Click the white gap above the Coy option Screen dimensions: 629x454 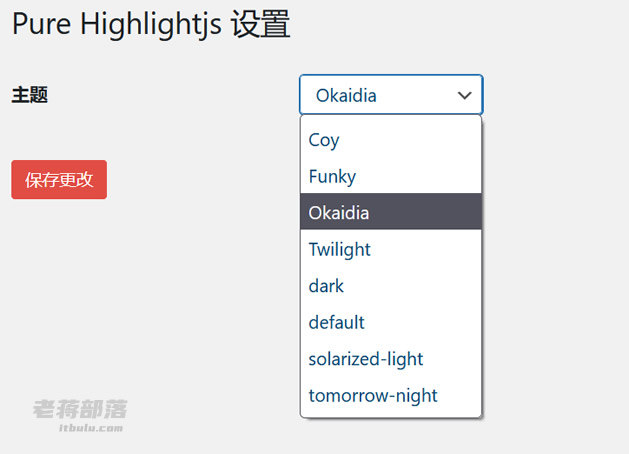coord(391,119)
